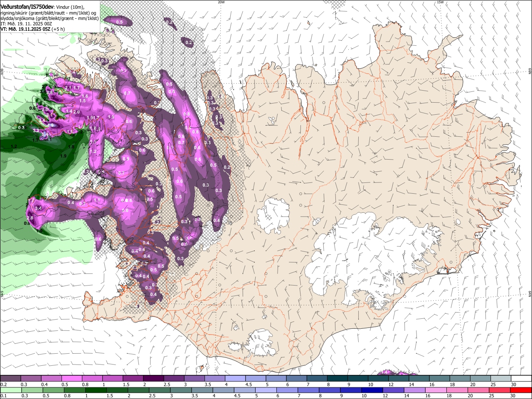
Task: Choose the pale lavender 4–4.5 snowfall swatch
Action: tap(235, 378)
